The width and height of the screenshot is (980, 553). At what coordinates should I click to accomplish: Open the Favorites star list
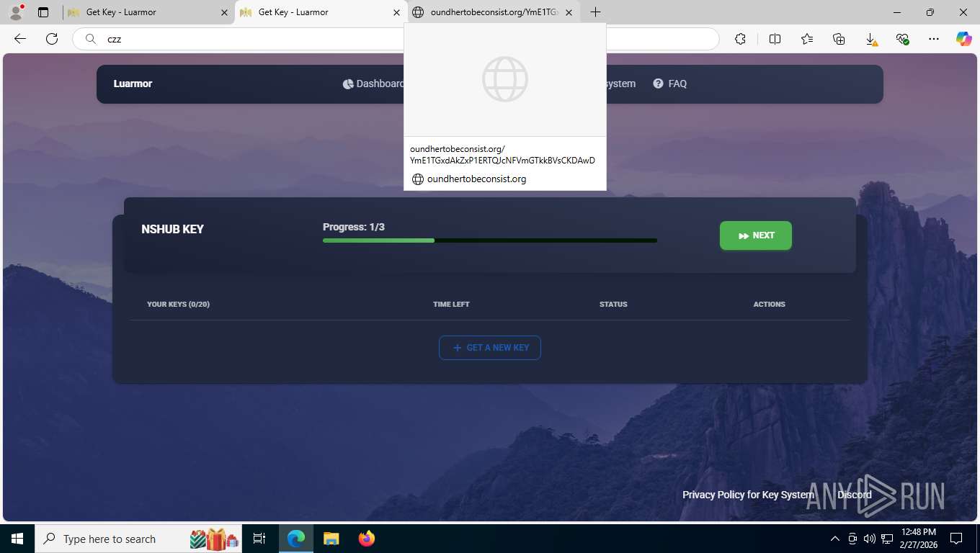pyautogui.click(x=806, y=39)
